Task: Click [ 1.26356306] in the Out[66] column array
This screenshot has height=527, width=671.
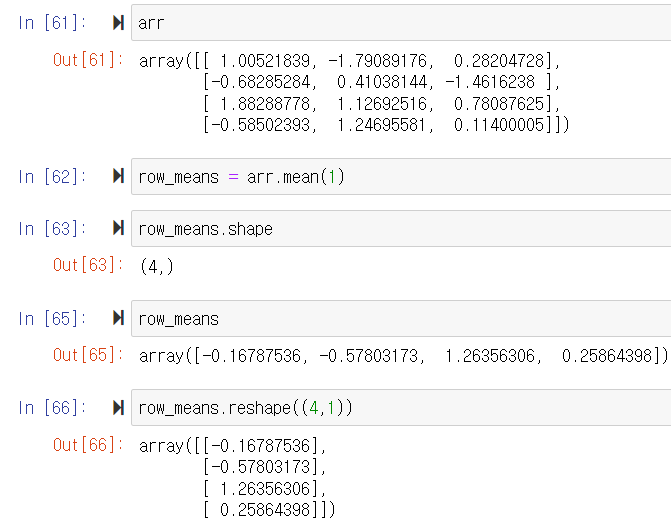Action: click(261, 489)
